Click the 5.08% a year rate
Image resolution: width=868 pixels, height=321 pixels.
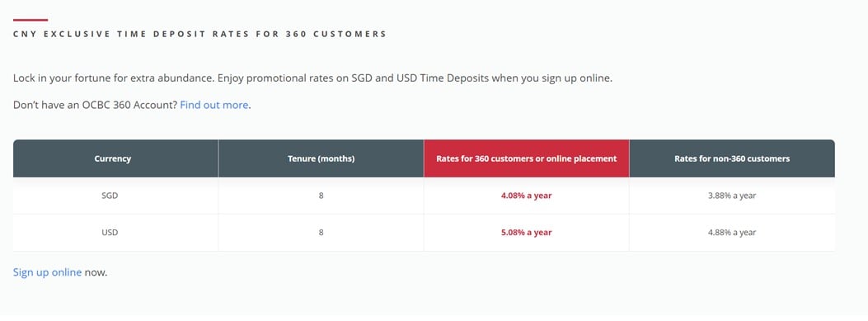[527, 233]
